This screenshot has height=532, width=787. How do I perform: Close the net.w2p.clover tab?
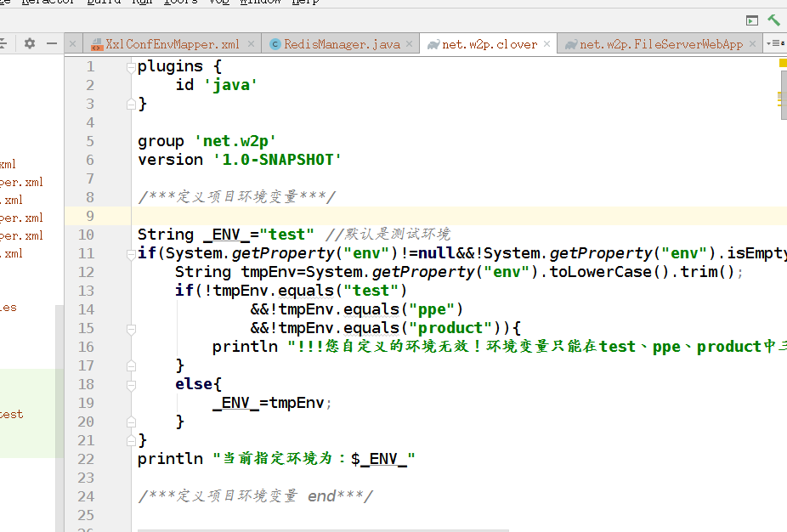pyautogui.click(x=547, y=44)
